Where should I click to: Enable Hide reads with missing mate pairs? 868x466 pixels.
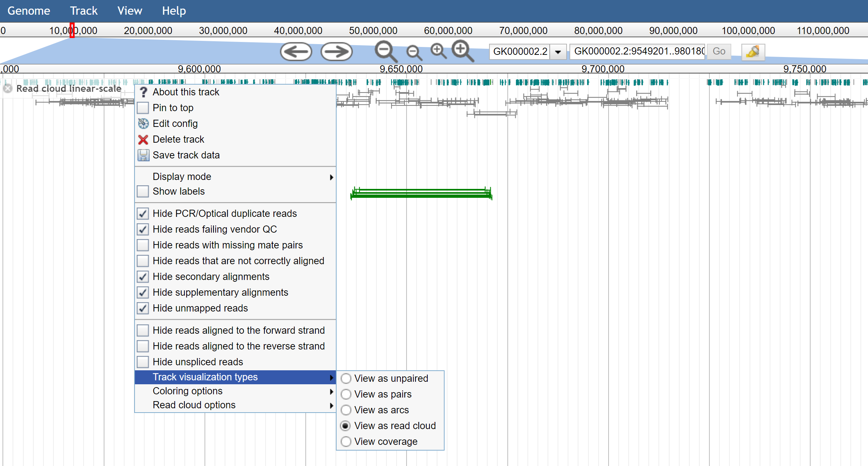[x=143, y=245]
